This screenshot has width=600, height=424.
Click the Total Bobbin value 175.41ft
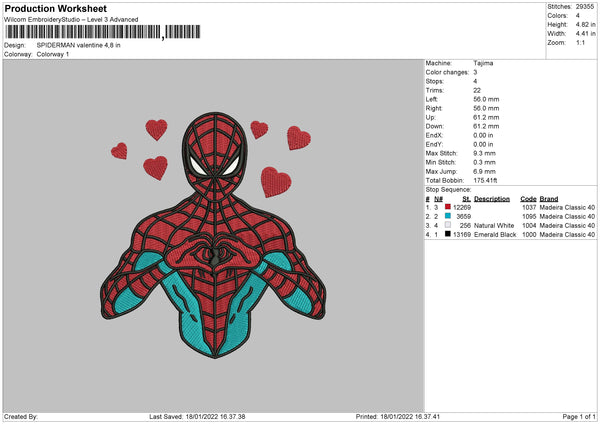click(x=490, y=180)
